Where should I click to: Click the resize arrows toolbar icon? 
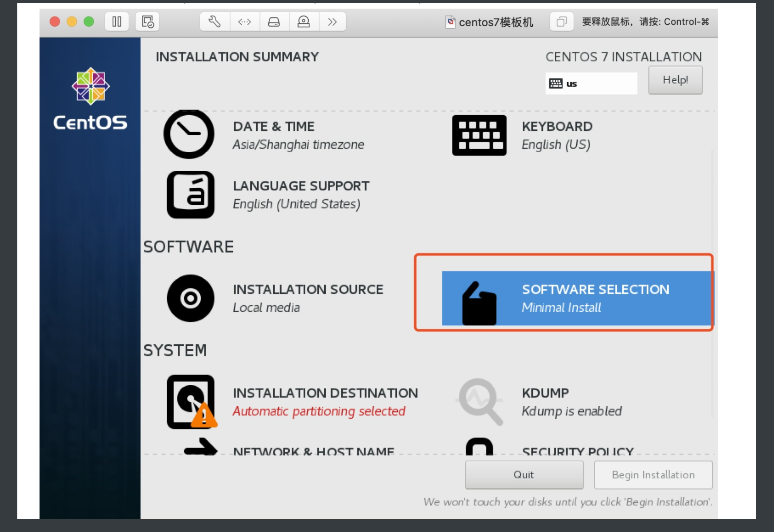pyautogui.click(x=244, y=22)
